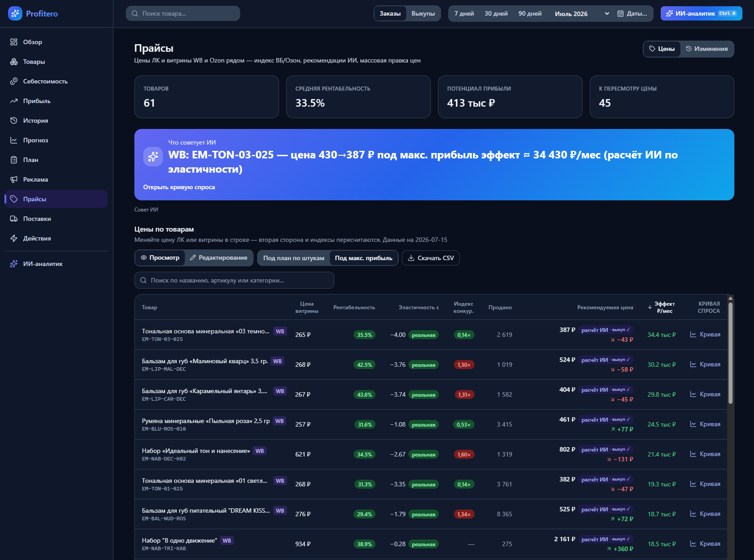The image size is (754, 560).
Task: Open Кривая for EM-NAB-TRI-KAB row
Action: pyautogui.click(x=705, y=544)
